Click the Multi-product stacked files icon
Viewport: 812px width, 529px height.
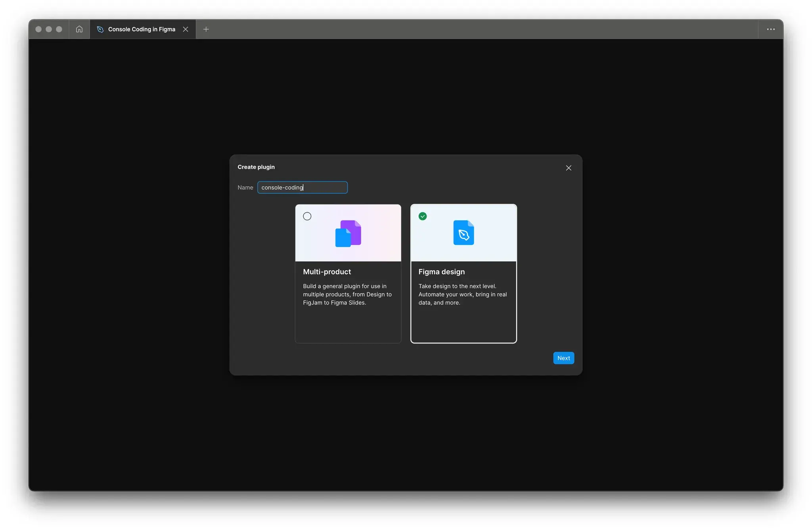coord(348,233)
